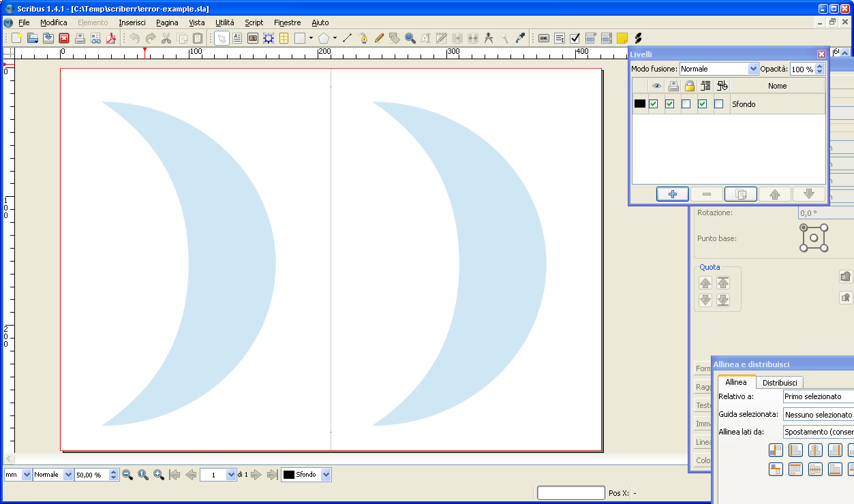Duplicate the current layer button
This screenshot has height=504, width=854.
741,194
